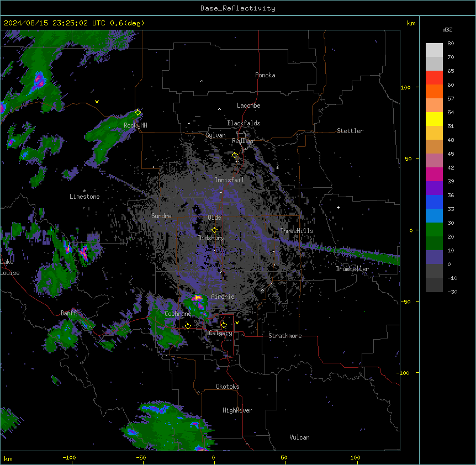Click the ThreeHills town label
This screenshot has width=476, height=465.
click(297, 231)
